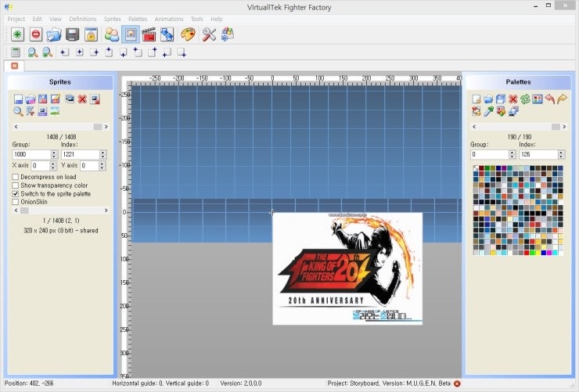The width and height of the screenshot is (579, 392).
Task: Open Palettes via the painter's palette icon
Action: [x=188, y=34]
